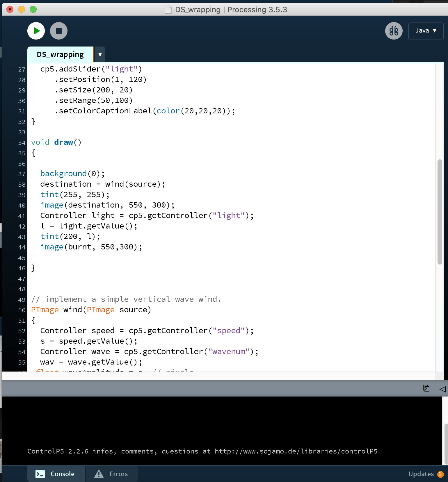Image resolution: width=448 pixels, height=482 pixels.
Task: Click the document icon in title bar
Action: (168, 10)
